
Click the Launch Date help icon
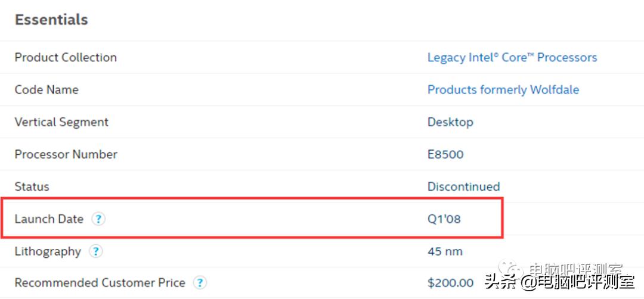pos(98,219)
